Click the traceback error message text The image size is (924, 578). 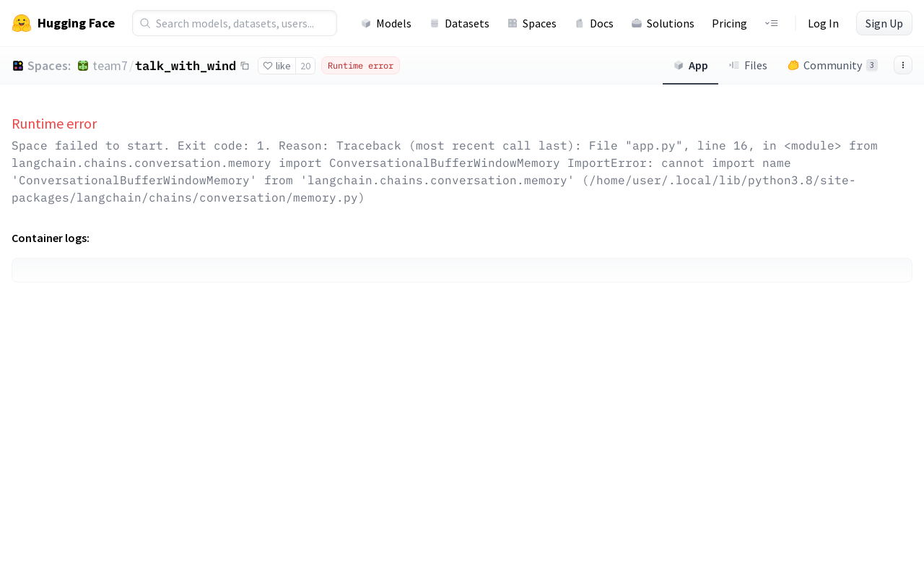445,171
